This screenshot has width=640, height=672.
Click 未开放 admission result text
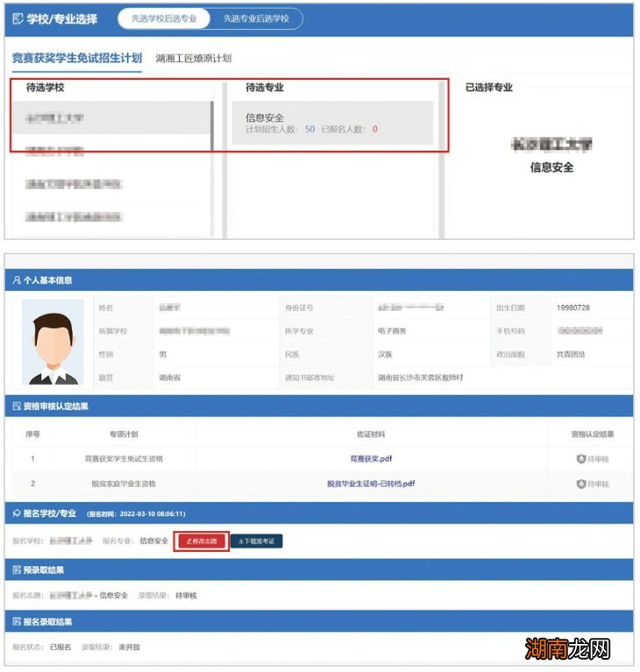point(130,647)
